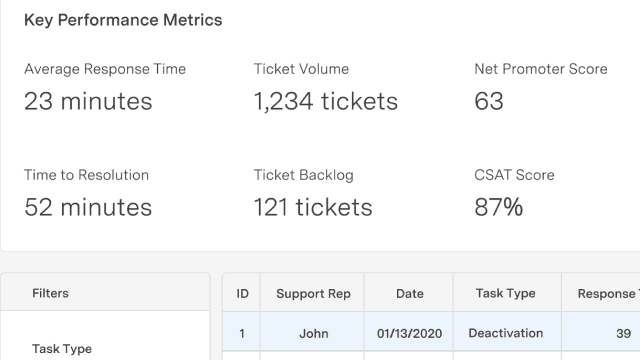The width and height of the screenshot is (640, 360).
Task: Select the CSAT Score label
Action: [514, 175]
